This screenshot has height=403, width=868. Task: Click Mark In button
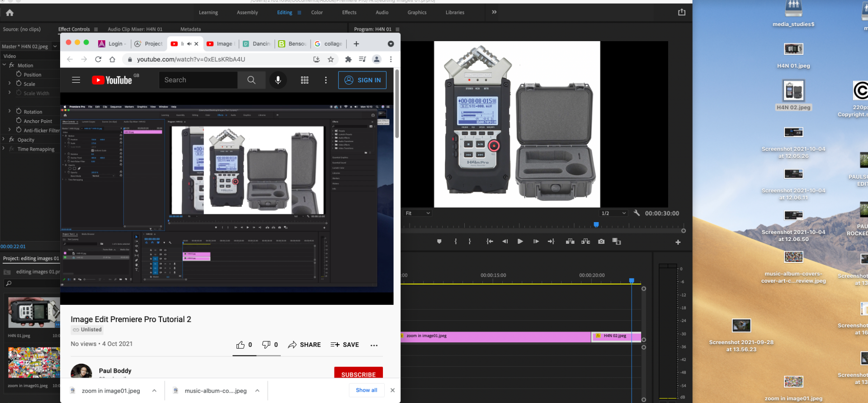click(456, 242)
